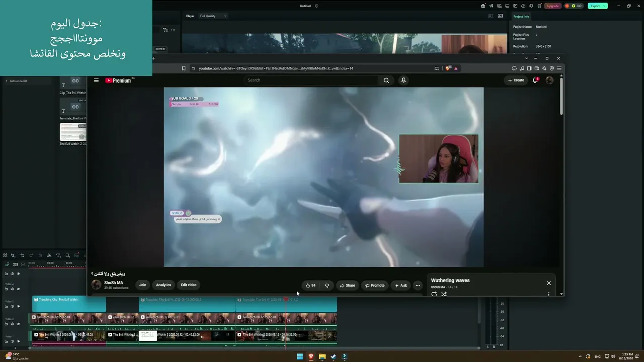
Task: Hide the Video 3 track
Action: point(18,306)
